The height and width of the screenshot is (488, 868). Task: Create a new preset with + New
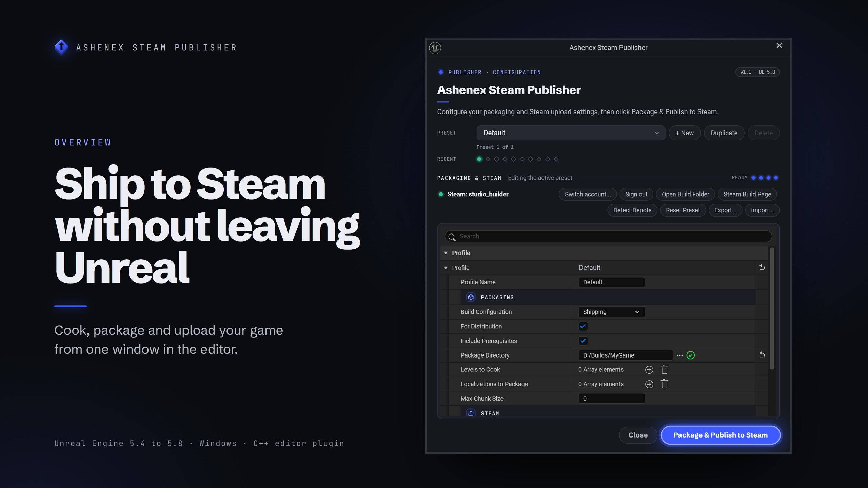point(684,133)
